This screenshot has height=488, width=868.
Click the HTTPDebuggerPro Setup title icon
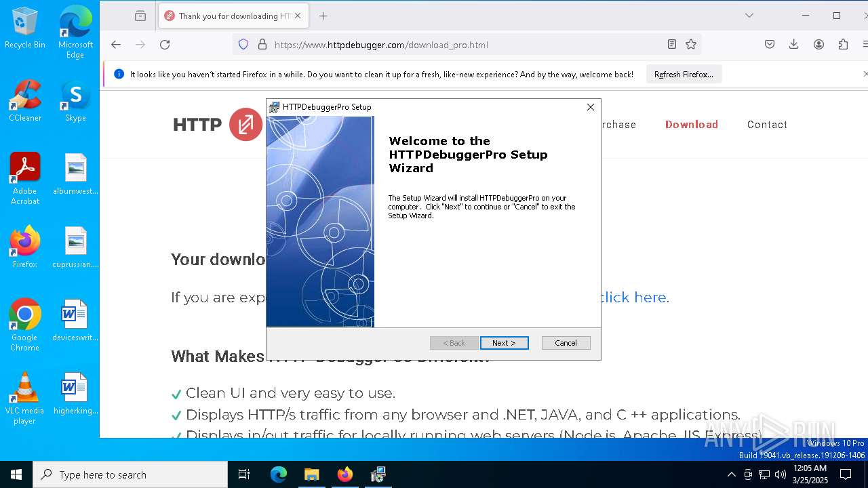pos(274,107)
